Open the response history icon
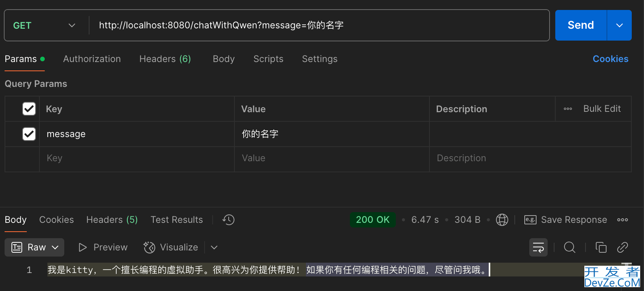This screenshot has height=291, width=644. pos(228,220)
